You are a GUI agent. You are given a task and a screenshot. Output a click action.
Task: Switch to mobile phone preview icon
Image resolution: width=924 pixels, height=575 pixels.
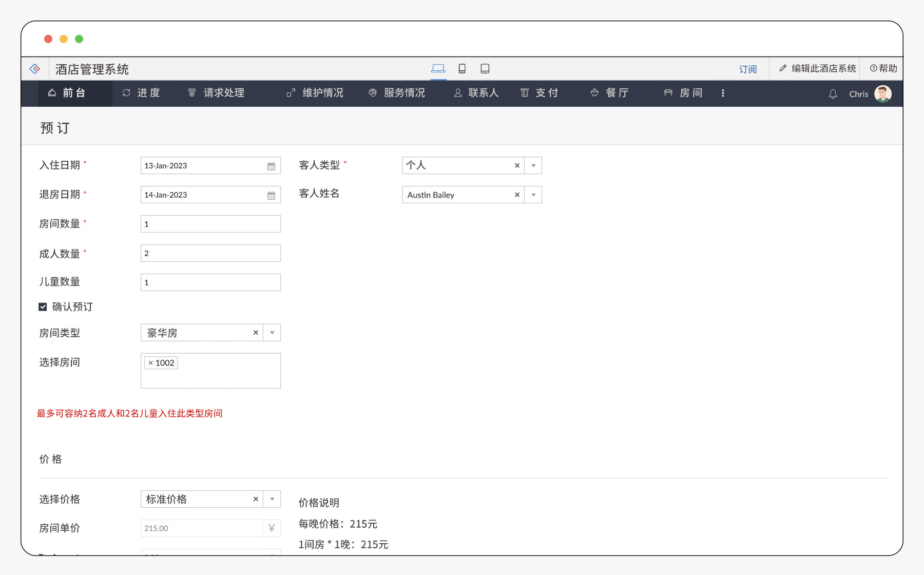pos(462,68)
